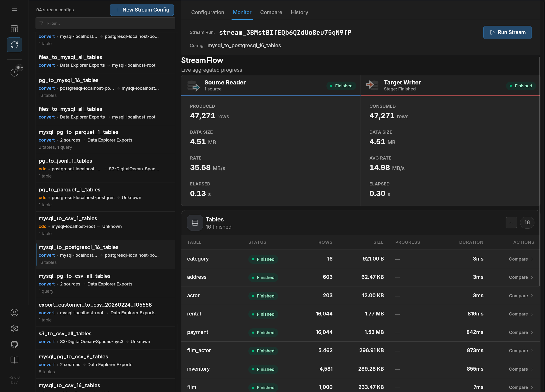Click the Run Stream button
Image resolution: width=545 pixels, height=392 pixels.
point(507,32)
